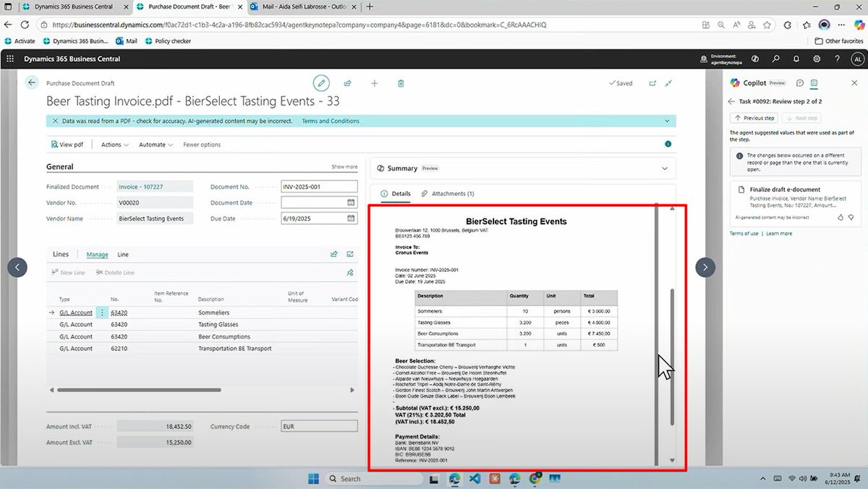Viewport: 868px width, 489px height.
Task: Click Previous step button
Action: [754, 118]
